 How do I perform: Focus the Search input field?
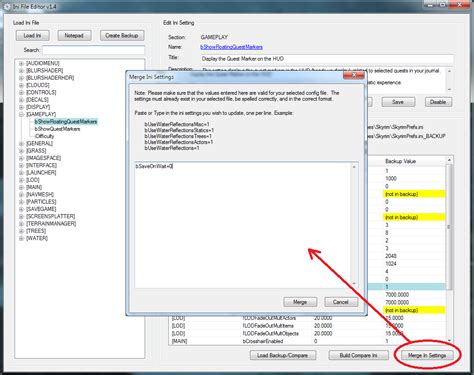coord(93,50)
